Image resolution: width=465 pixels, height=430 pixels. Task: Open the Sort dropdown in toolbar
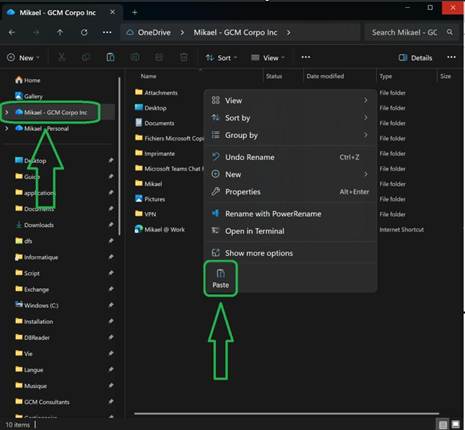click(221, 58)
